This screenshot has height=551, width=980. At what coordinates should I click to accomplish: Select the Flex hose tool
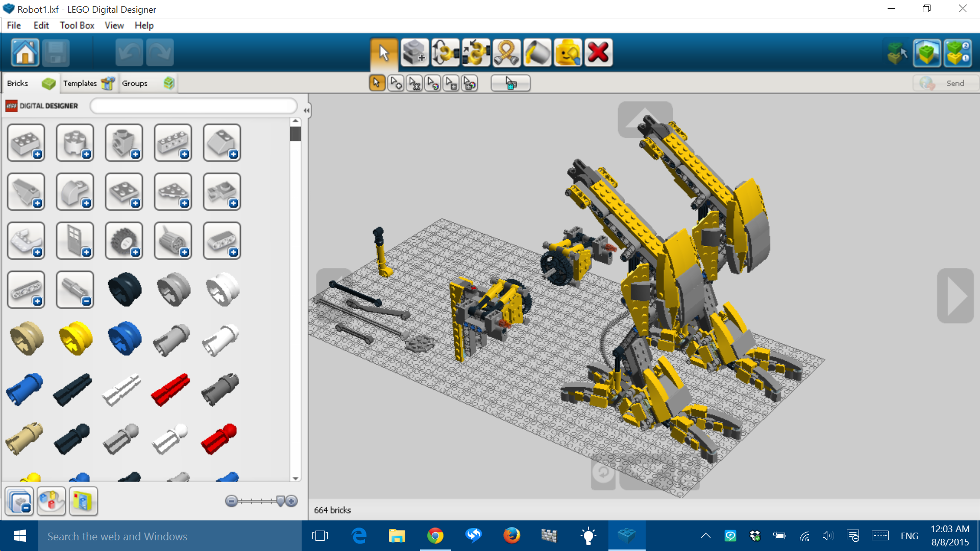tap(507, 52)
